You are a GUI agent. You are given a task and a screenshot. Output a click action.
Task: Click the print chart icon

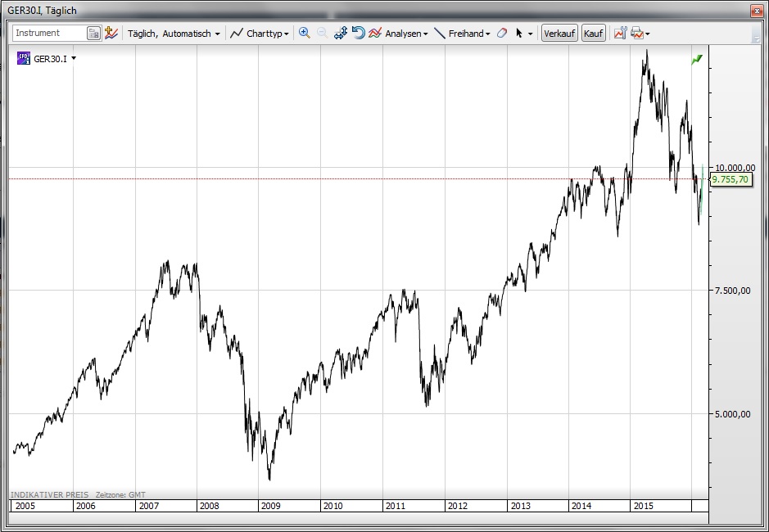(636, 33)
